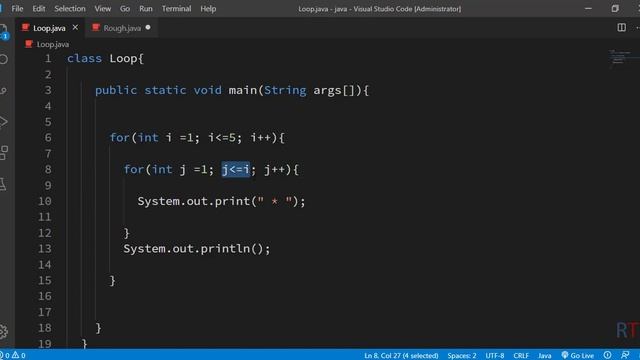Open the Terminal menu
Viewport: 640px width, 360px height.
176,9
